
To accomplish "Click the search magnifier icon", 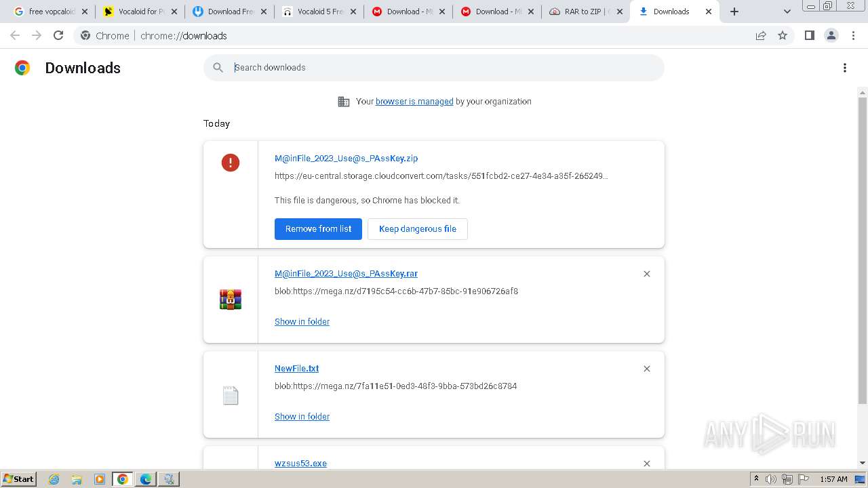I will click(x=218, y=67).
